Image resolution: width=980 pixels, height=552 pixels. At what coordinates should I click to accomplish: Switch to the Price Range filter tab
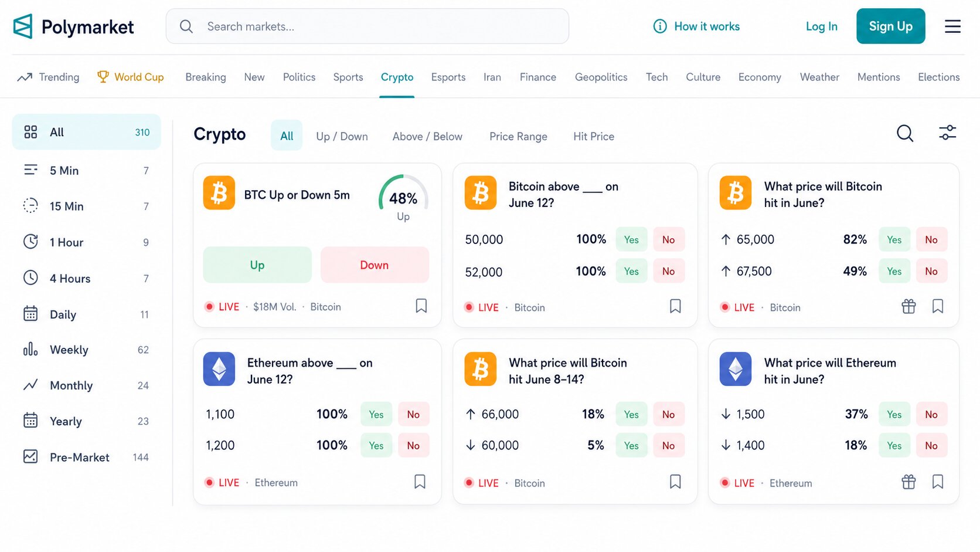518,136
